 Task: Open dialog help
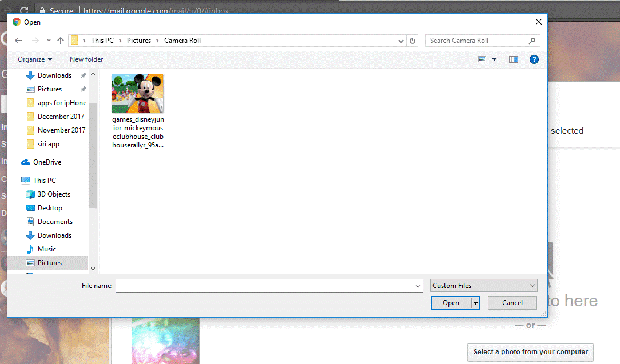(x=534, y=59)
